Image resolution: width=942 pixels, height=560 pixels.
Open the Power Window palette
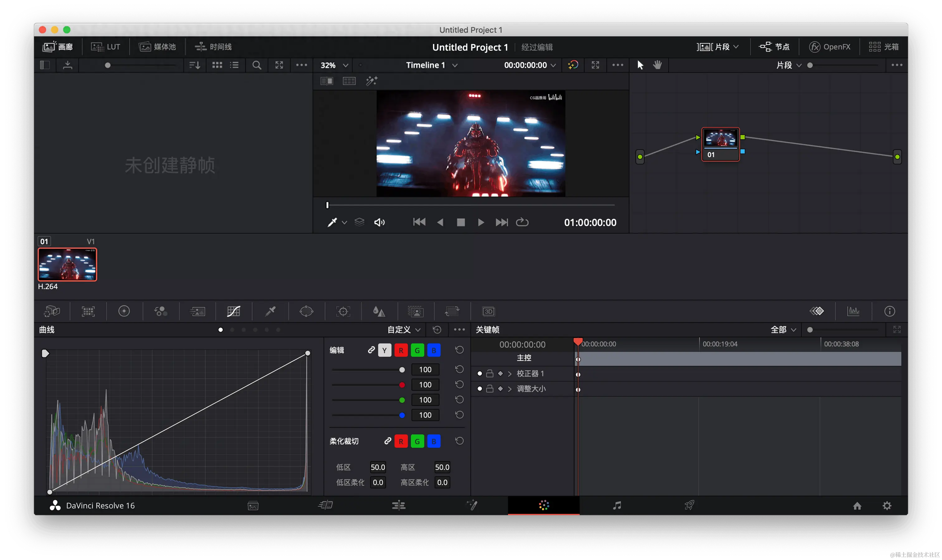click(x=306, y=311)
